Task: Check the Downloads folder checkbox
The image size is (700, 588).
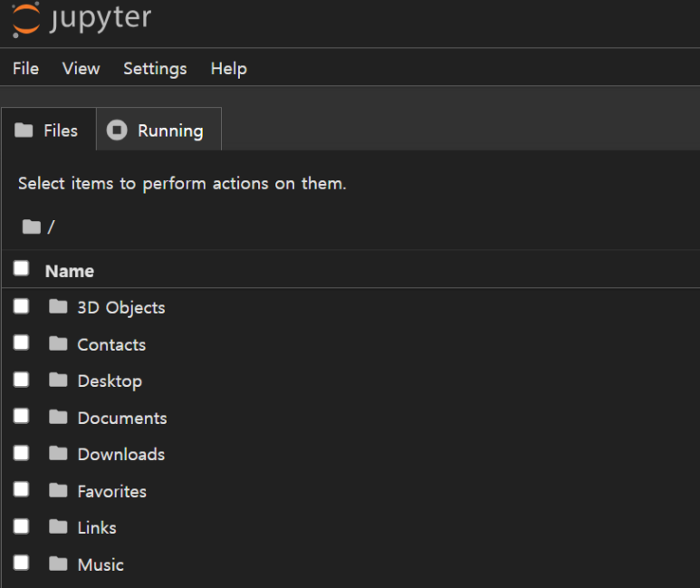Action: (x=21, y=453)
